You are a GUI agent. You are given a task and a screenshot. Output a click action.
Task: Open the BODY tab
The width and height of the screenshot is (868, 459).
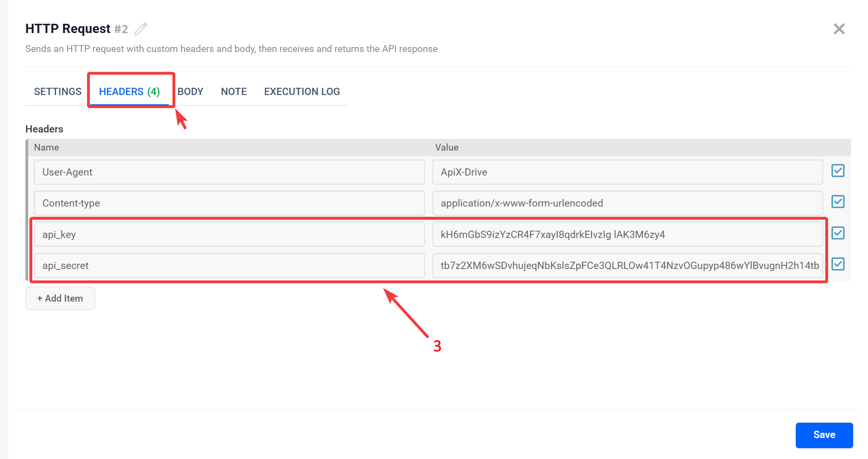(x=190, y=91)
